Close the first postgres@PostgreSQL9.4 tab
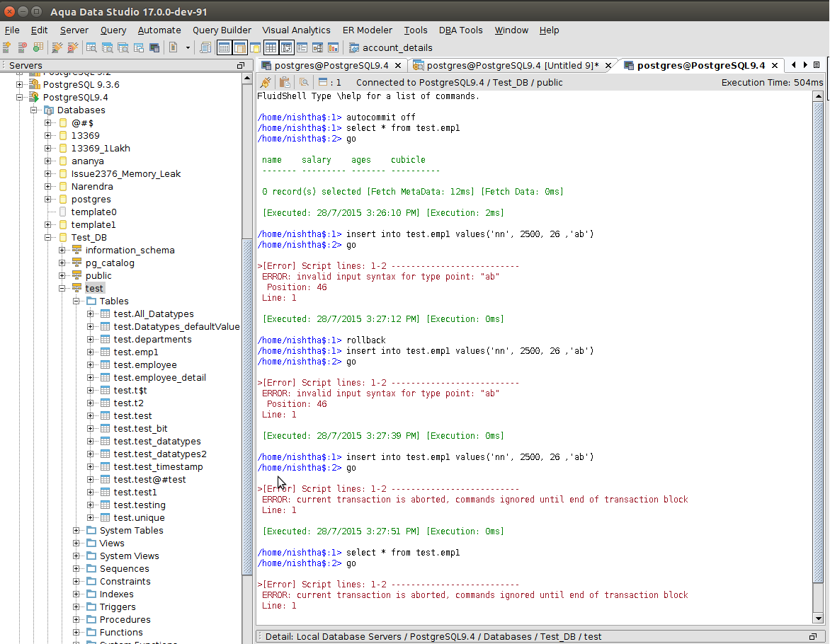The image size is (830, 644). (398, 66)
